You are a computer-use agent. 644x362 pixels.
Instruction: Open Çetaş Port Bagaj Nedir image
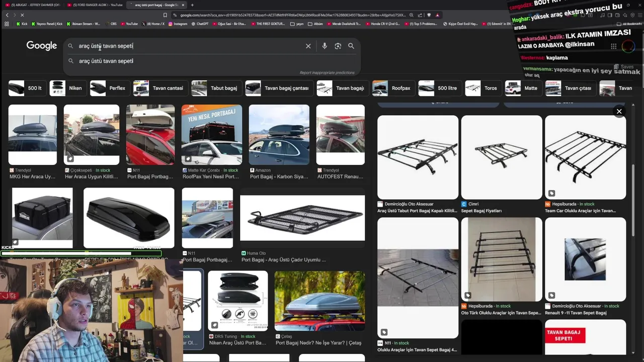pyautogui.click(x=320, y=301)
